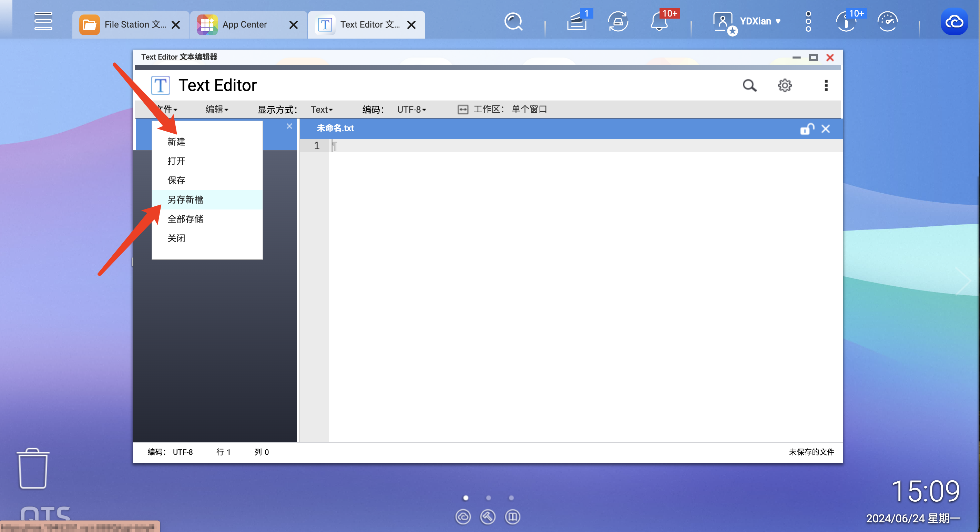Click the status bar 编码: UTF-8 entry
Screen dimensions: 980x532
pyautogui.click(x=170, y=452)
